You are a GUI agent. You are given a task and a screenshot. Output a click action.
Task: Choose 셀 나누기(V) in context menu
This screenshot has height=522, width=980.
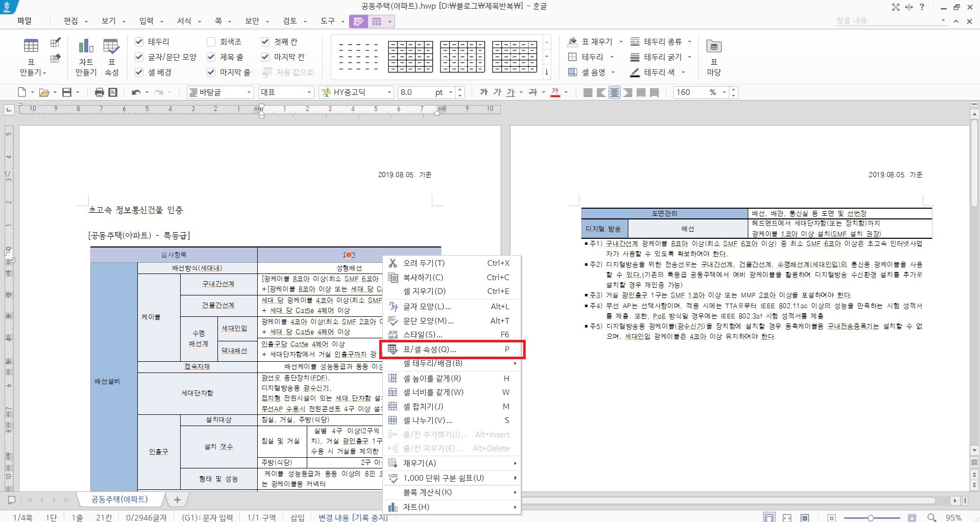[452, 420]
